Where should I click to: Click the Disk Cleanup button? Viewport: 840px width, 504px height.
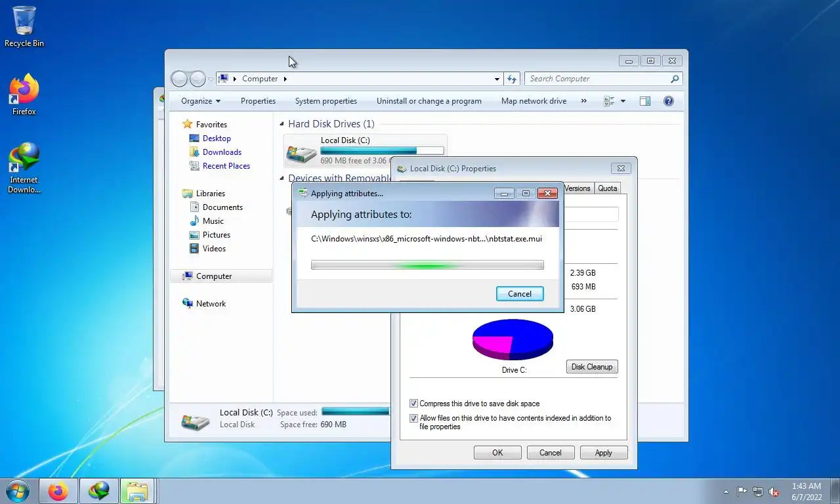click(592, 367)
